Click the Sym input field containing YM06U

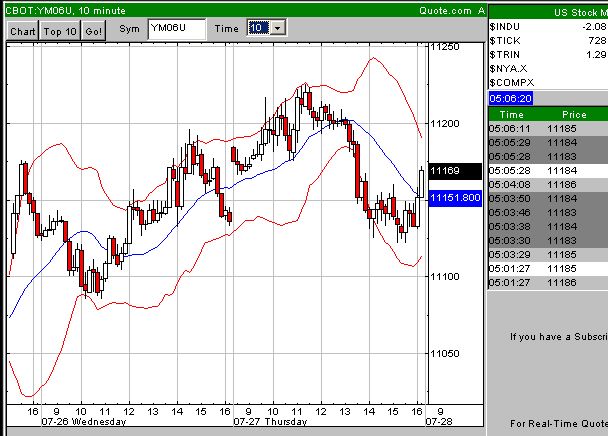tap(177, 29)
